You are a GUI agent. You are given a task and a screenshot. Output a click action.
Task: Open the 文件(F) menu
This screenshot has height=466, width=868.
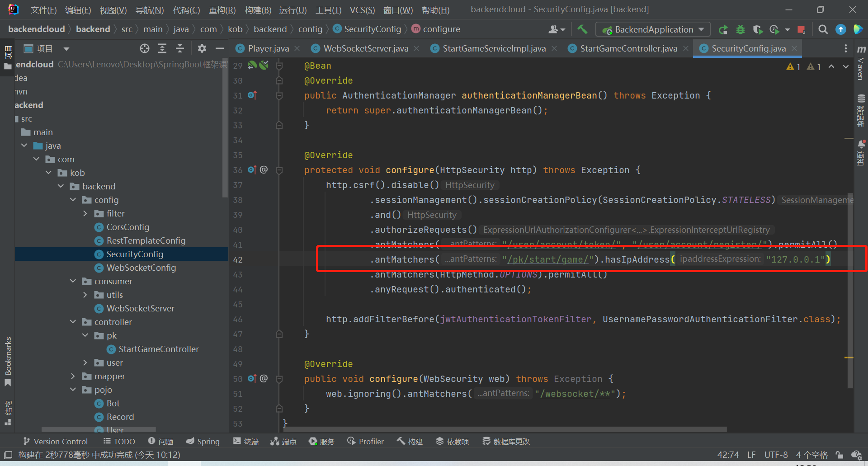pyautogui.click(x=43, y=10)
